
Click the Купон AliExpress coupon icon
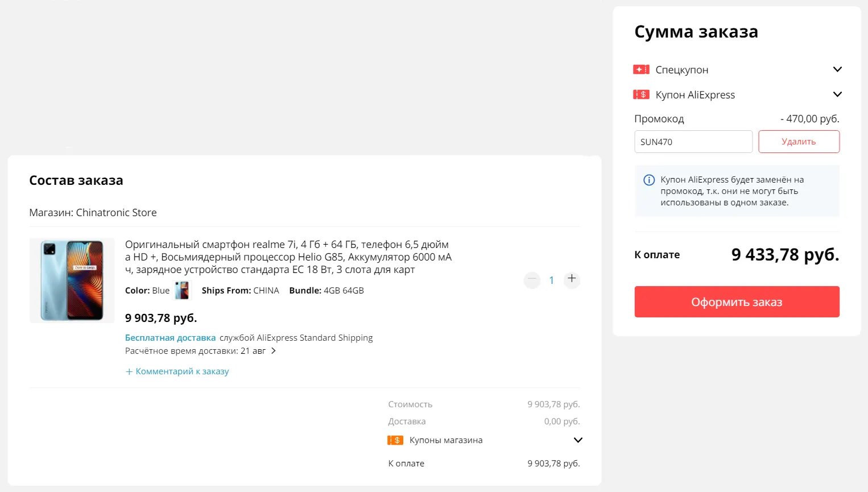click(641, 94)
